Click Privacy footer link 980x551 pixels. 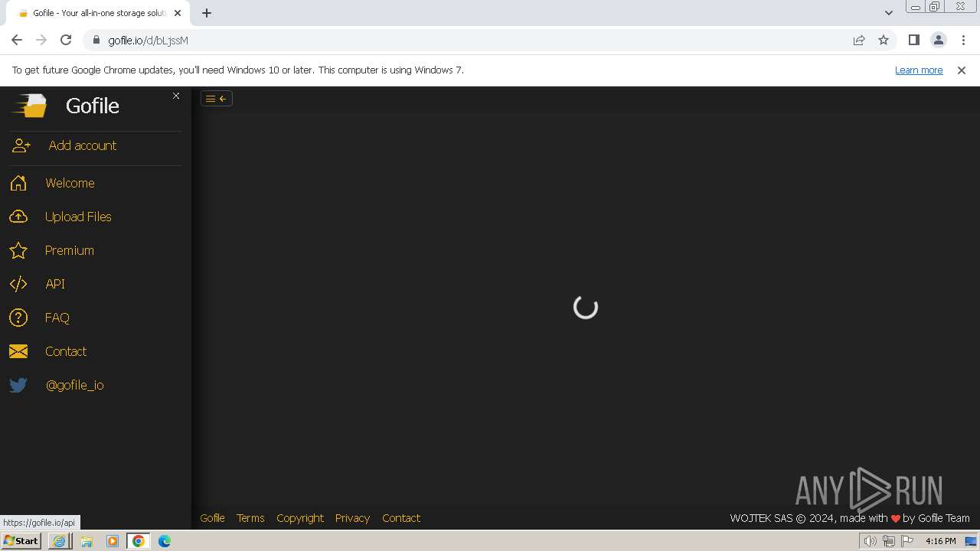pos(352,518)
